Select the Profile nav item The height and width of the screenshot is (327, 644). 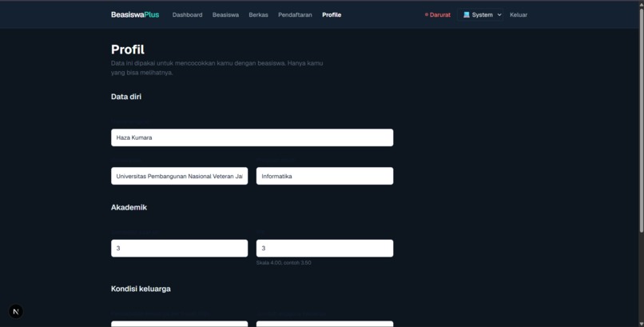[332, 14]
